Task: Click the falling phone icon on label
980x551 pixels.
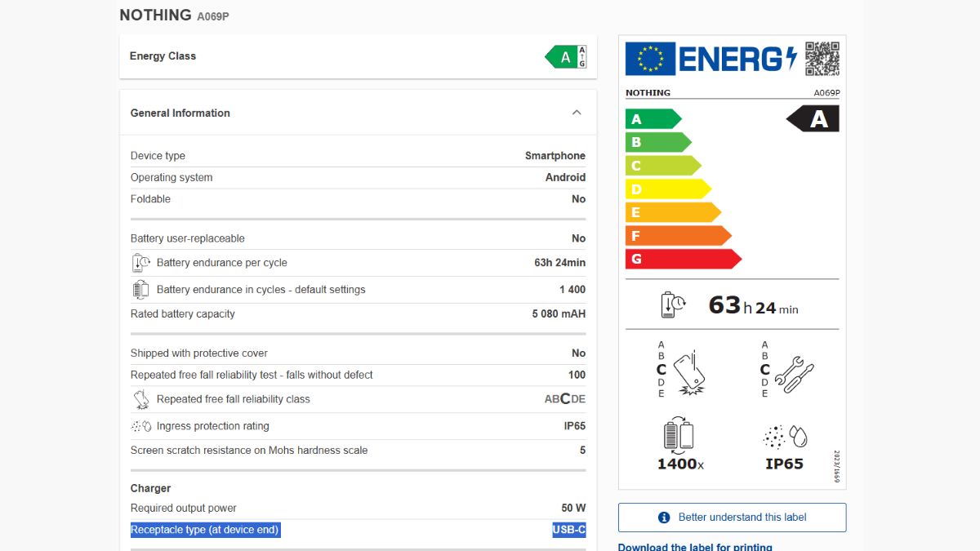Action: (x=688, y=373)
